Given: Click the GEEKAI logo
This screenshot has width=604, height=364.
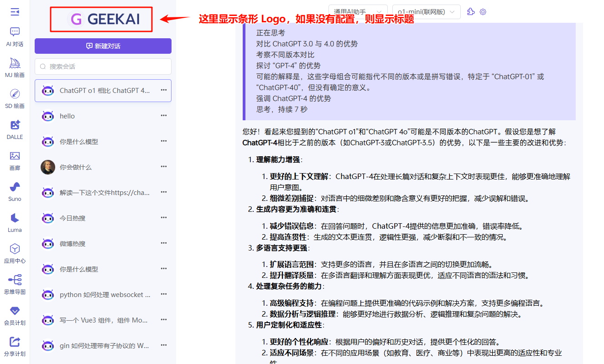Looking at the screenshot, I should 104,19.
